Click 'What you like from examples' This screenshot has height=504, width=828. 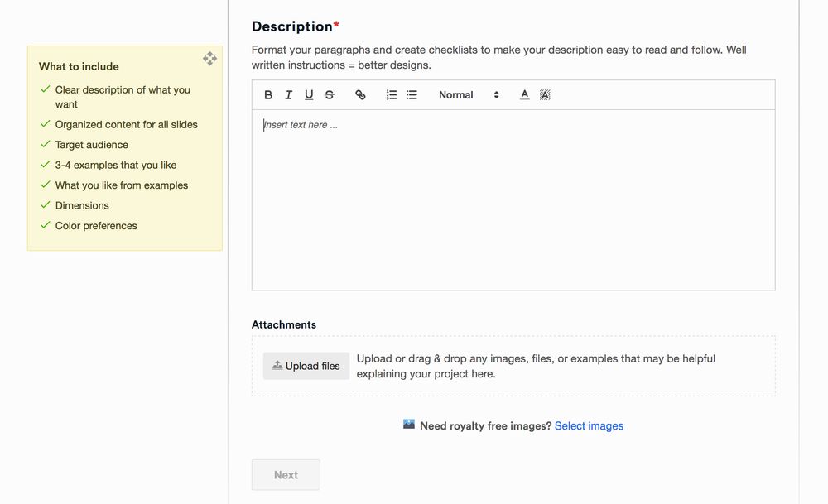click(122, 185)
